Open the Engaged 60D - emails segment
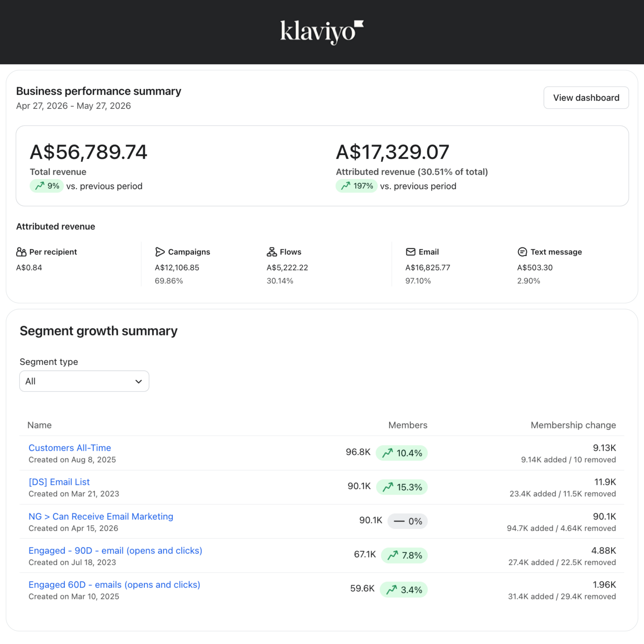This screenshot has height=644, width=644. click(x=114, y=585)
